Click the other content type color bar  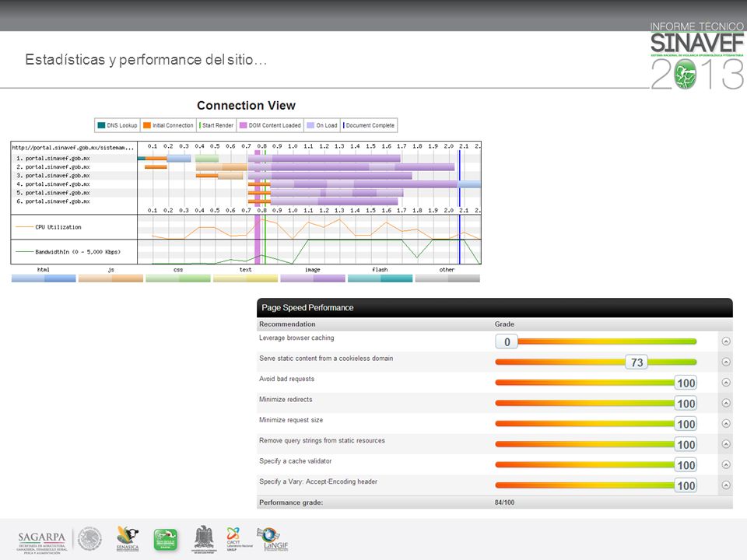(x=447, y=278)
